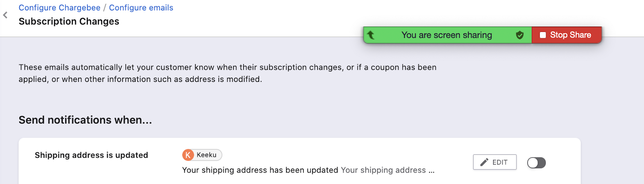This screenshot has width=644, height=184.
Task: Click the slash separator in breadcrumb
Action: coord(105,8)
